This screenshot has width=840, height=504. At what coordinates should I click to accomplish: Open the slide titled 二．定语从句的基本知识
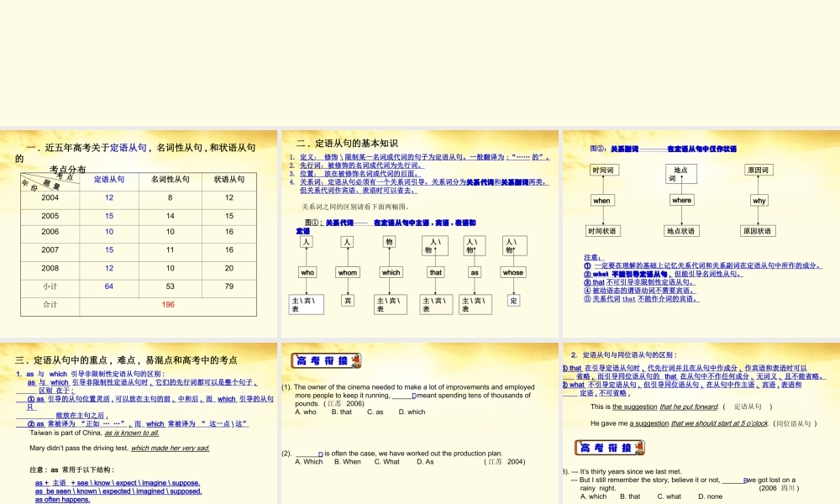tap(419, 234)
